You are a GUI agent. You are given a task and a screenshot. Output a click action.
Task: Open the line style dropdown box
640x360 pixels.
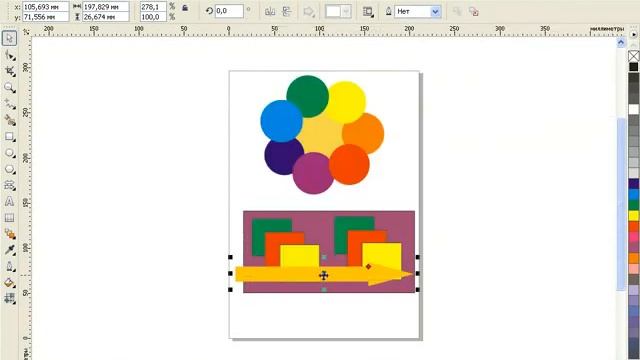(x=338, y=11)
